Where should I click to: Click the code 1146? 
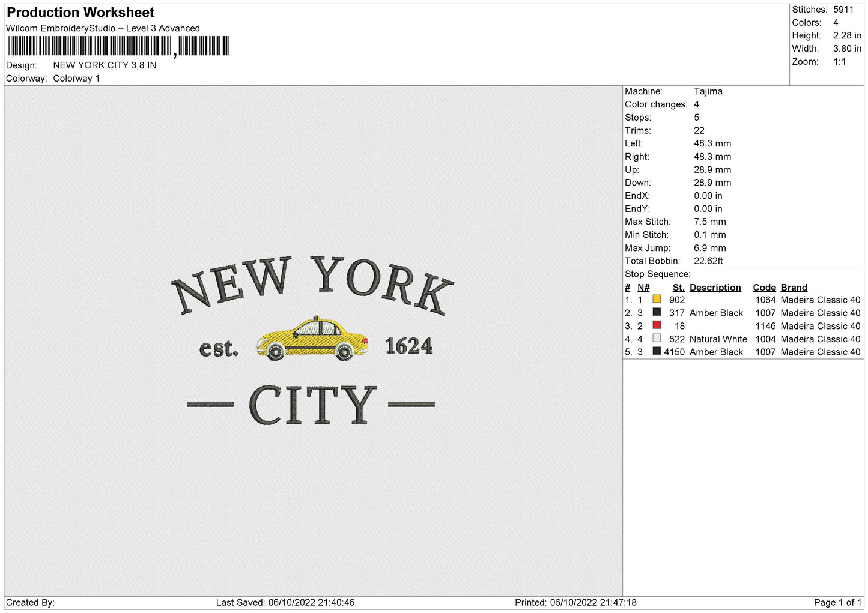click(x=765, y=326)
